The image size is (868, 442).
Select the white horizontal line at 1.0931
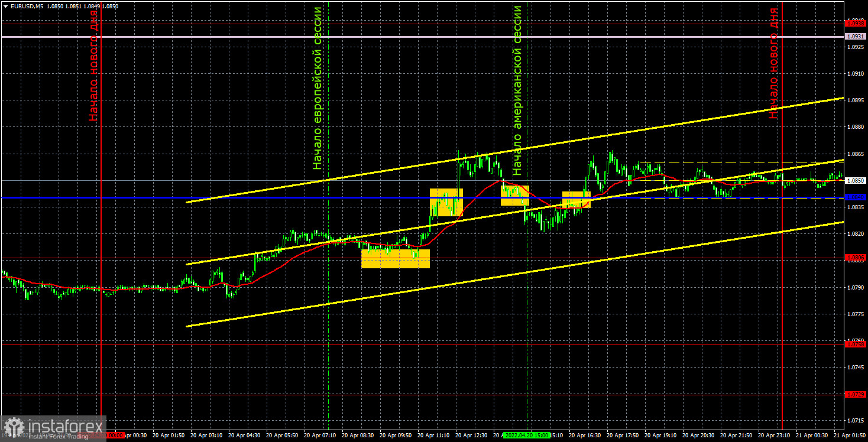pos(422,37)
